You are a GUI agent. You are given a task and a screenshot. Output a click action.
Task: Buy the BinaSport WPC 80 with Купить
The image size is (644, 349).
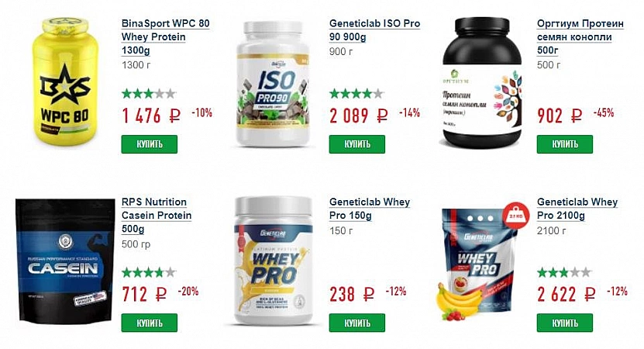pyautogui.click(x=149, y=144)
